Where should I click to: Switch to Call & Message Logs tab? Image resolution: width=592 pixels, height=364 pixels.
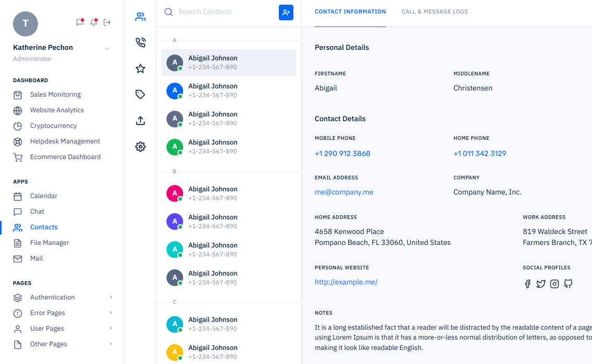[x=434, y=12]
